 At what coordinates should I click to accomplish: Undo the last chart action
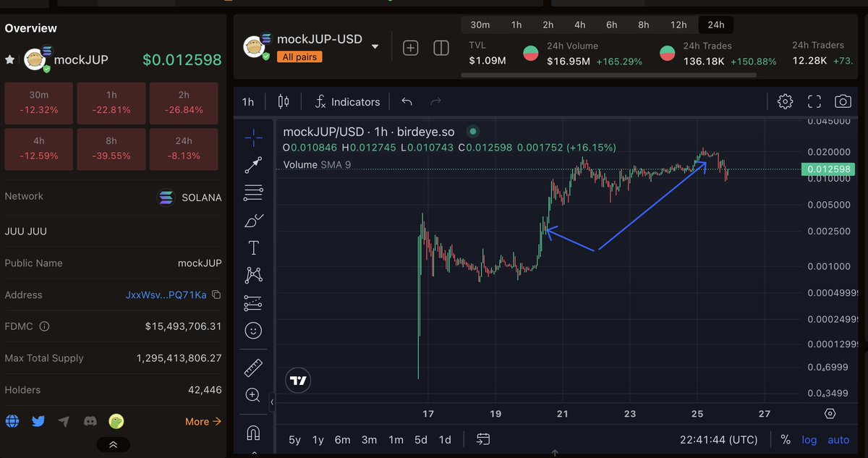pos(407,102)
